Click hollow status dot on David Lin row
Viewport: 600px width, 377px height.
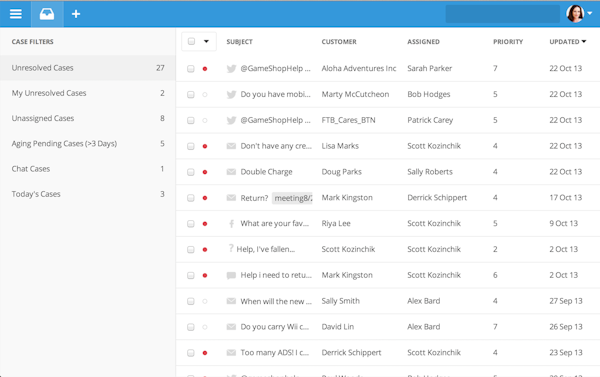205,327
